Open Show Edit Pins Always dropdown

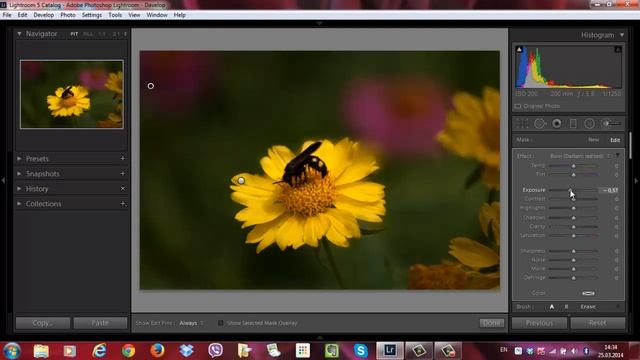pos(191,323)
